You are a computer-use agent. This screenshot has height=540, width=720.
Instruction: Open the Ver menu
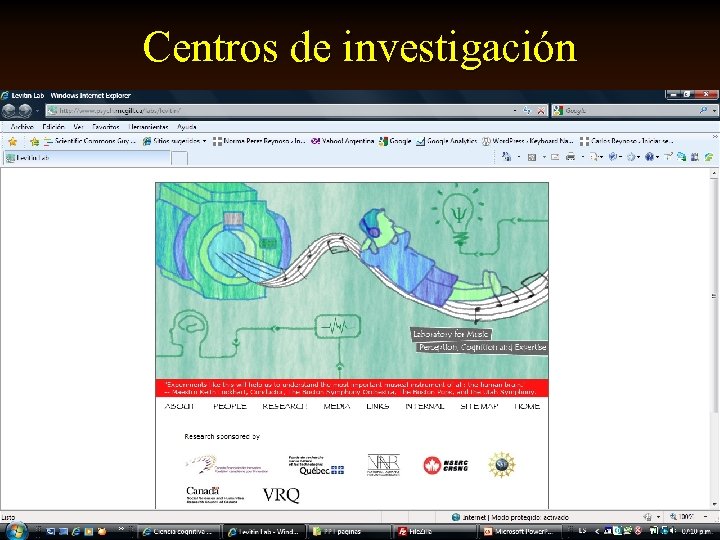(78, 127)
